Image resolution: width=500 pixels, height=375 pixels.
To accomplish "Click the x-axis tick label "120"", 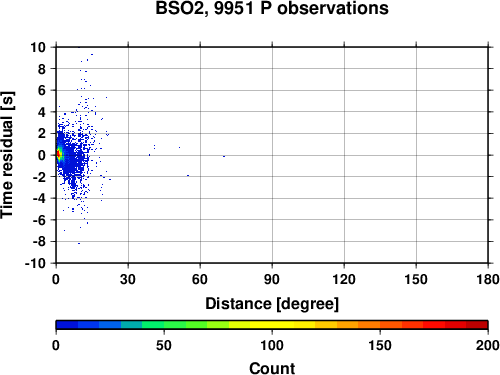I will click(344, 279).
